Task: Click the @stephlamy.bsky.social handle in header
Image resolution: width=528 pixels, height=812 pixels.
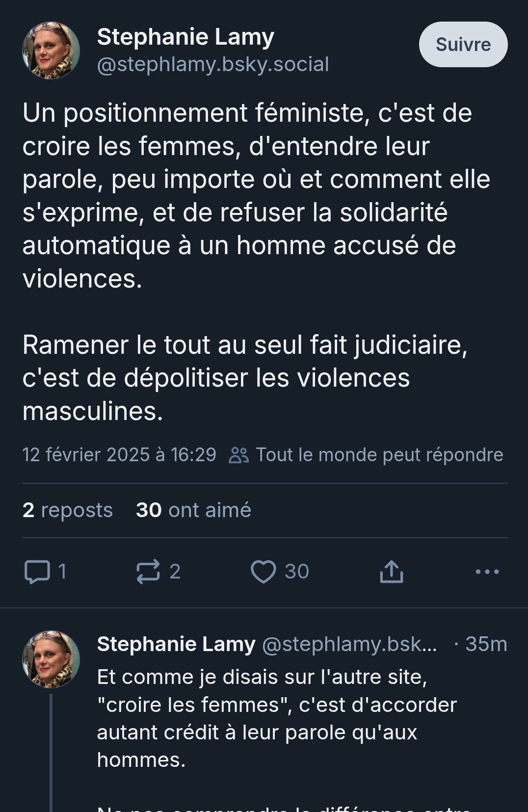Action: (x=213, y=65)
